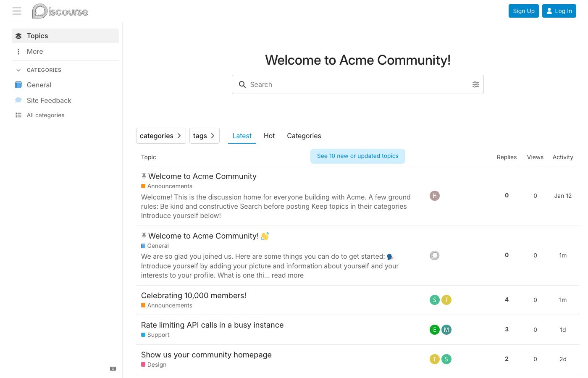Click 2d activity on homepage topic
Screen dimensions: 588x378
563,359
